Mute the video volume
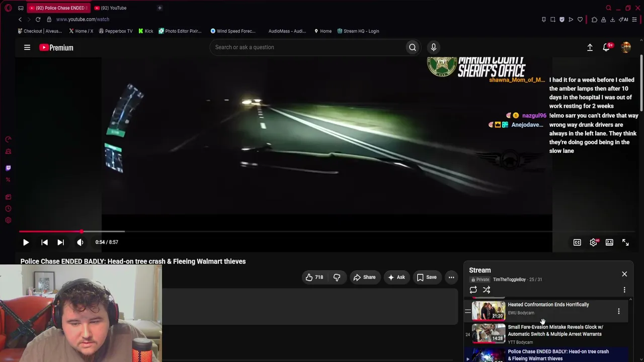The image size is (644, 362). point(80,242)
